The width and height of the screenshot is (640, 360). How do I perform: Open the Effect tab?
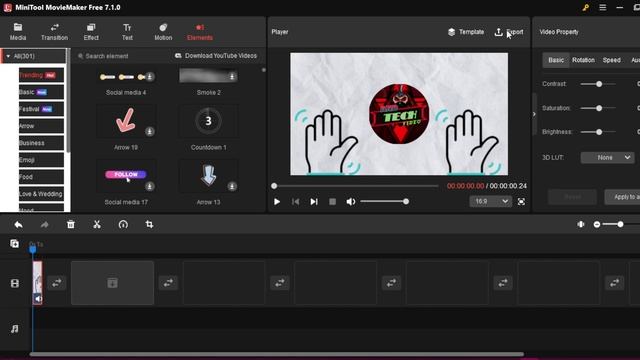[x=91, y=32]
